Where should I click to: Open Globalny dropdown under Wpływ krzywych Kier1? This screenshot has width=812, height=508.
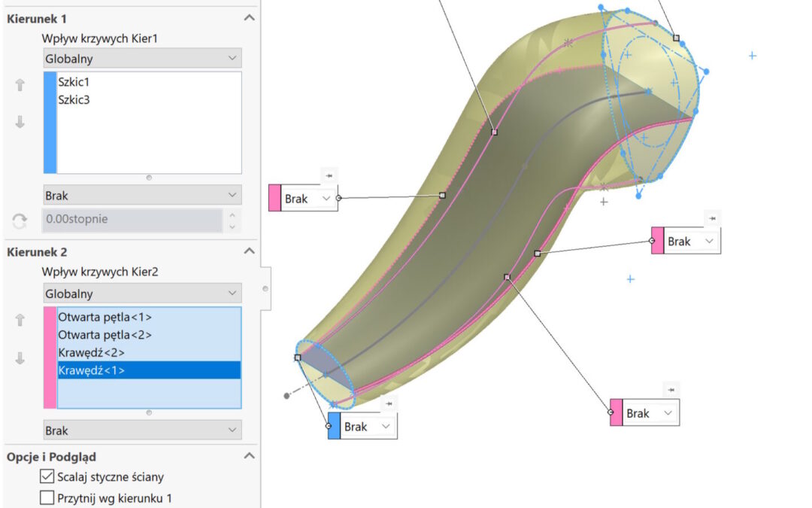(x=142, y=58)
